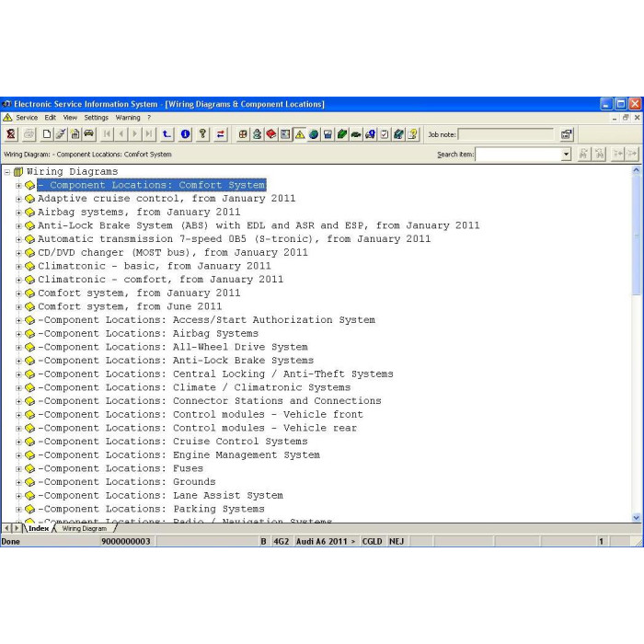Click the yellow warning triangle toolbar icon
The image size is (644, 644).
pos(300,134)
